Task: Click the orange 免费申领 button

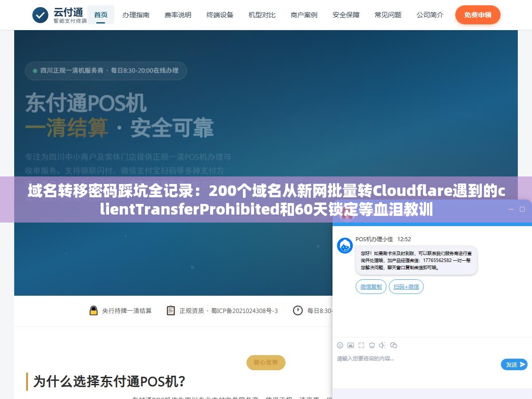Action: pyautogui.click(x=478, y=15)
